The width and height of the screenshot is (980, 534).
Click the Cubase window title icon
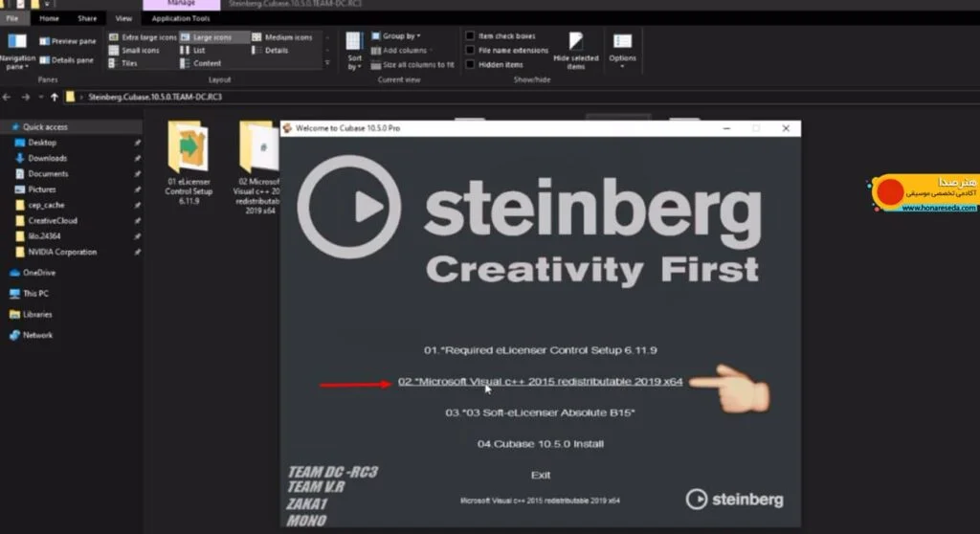pos(287,128)
